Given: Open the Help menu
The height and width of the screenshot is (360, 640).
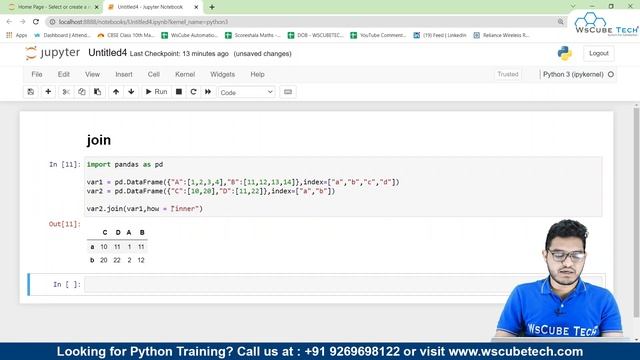Looking at the screenshot, I should (257, 74).
